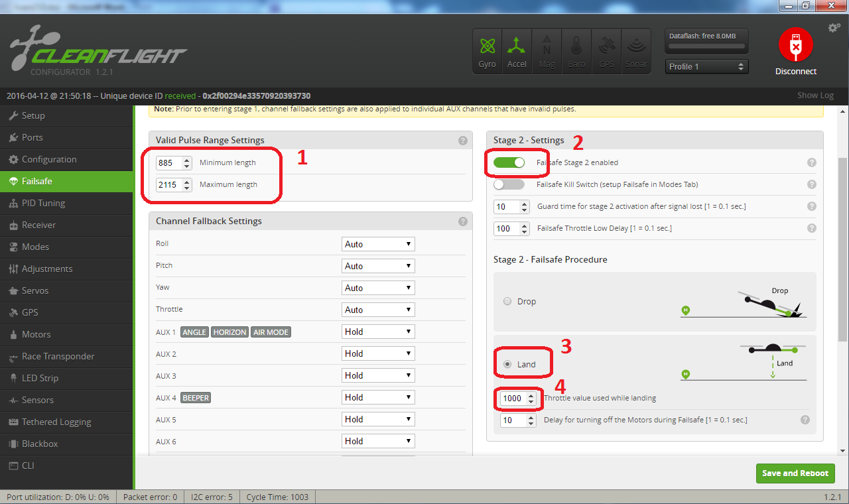Image resolution: width=849 pixels, height=504 pixels.
Task: Enable the Failsafe Kill Switch toggle
Action: pyautogui.click(x=509, y=184)
